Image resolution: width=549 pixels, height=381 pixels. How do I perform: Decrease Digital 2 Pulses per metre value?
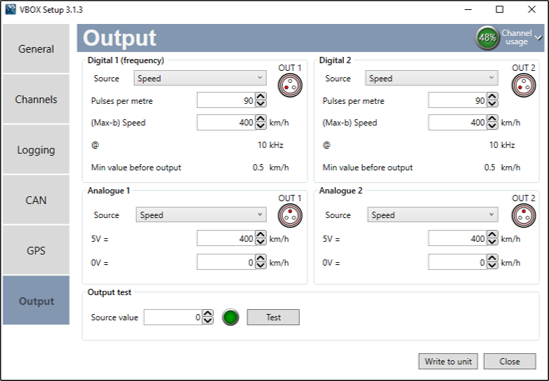tap(492, 104)
